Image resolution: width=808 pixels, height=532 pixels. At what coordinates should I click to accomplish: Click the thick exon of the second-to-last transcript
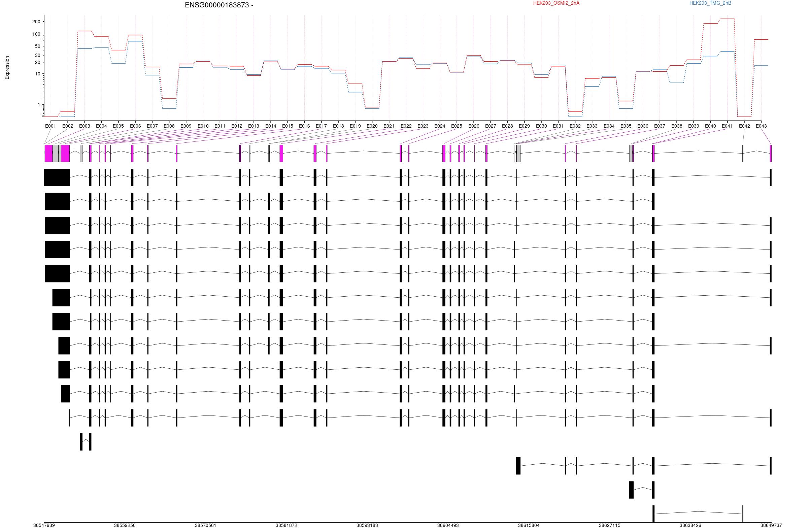tap(631, 490)
